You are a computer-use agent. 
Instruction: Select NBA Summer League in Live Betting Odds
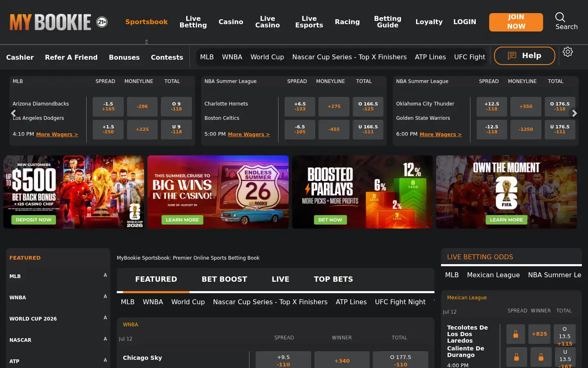[555, 275]
